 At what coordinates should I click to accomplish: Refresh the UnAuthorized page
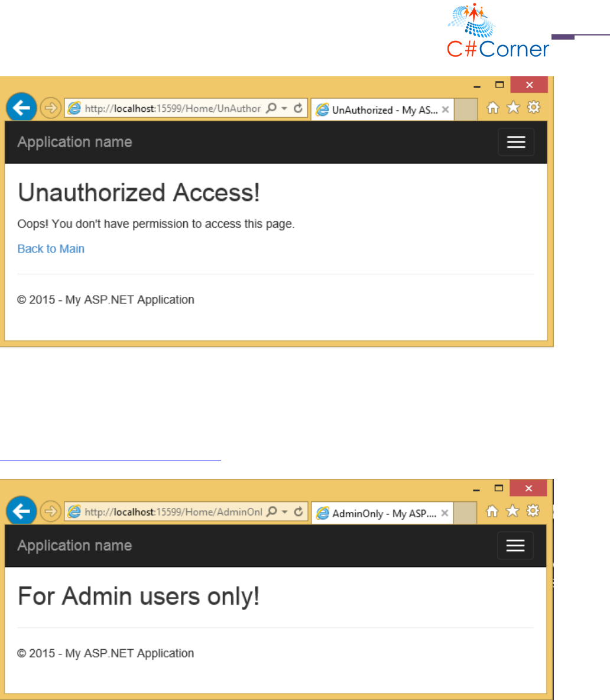coord(298,108)
